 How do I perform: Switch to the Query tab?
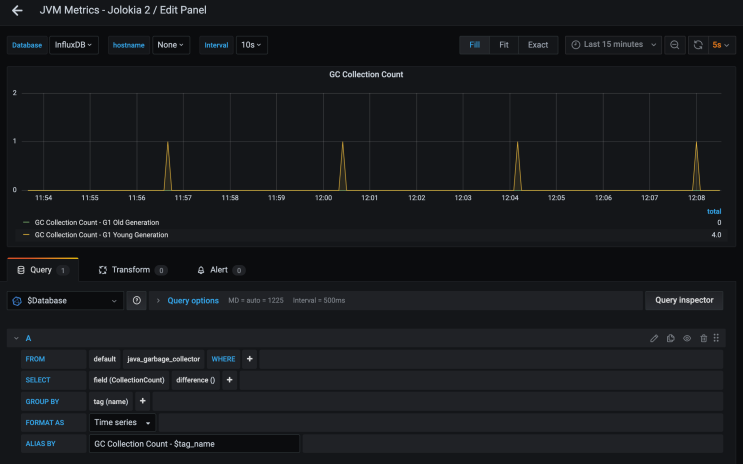[43, 270]
